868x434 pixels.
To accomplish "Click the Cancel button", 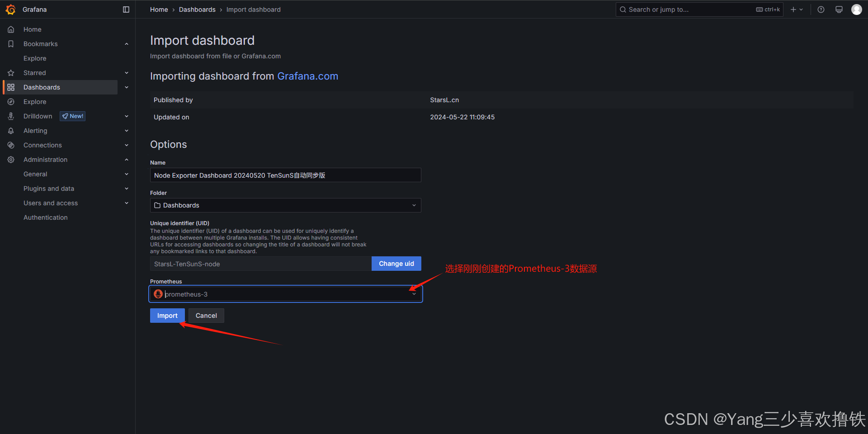I will pos(206,316).
